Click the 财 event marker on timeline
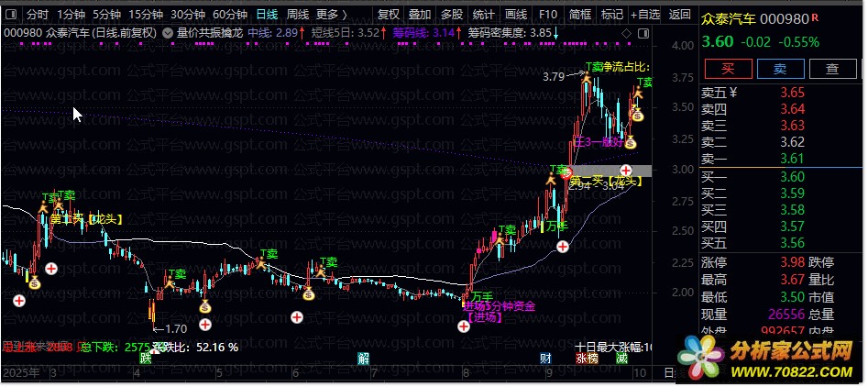This screenshot has height=387, width=868. pos(545,359)
